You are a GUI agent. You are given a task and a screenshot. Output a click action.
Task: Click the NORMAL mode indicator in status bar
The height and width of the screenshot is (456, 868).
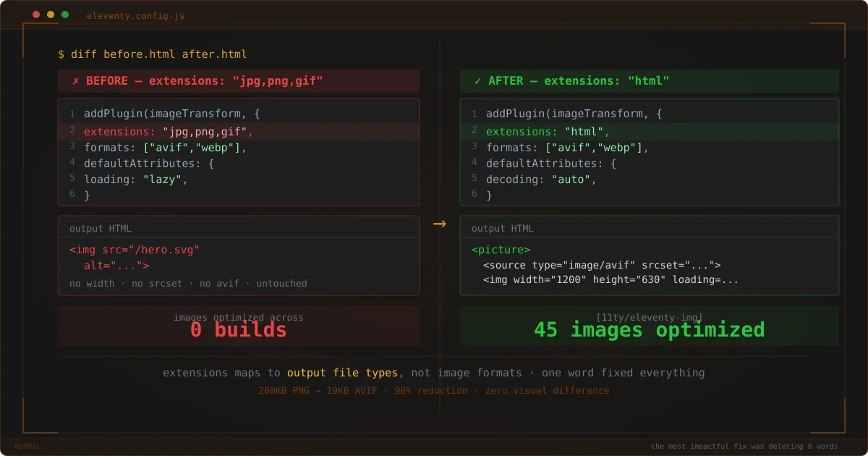click(27, 447)
